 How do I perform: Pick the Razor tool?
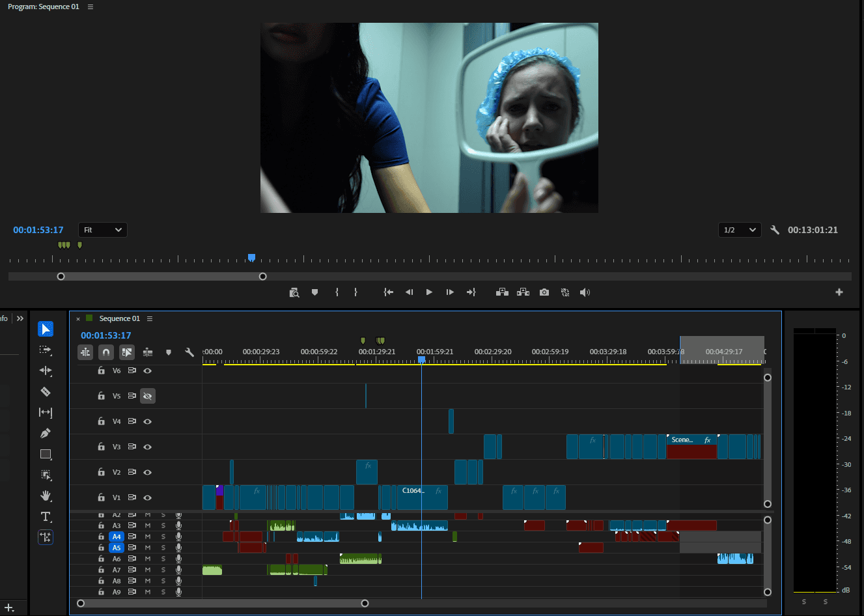point(46,391)
